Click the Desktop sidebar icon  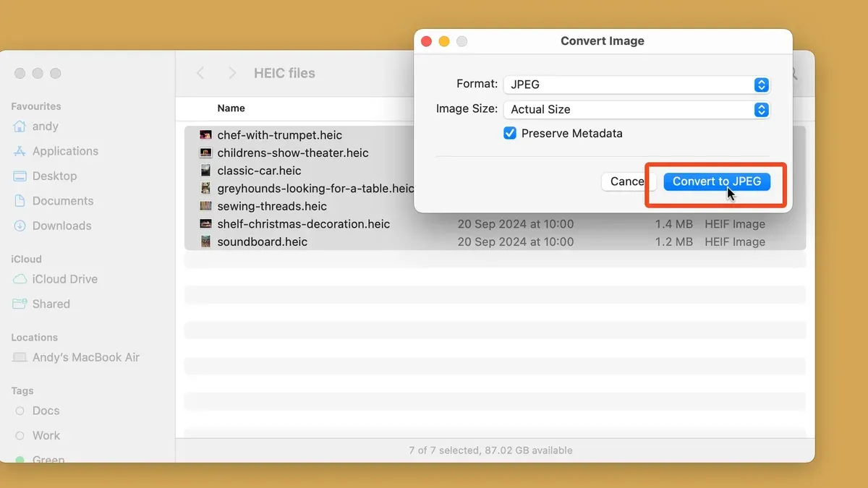point(20,176)
